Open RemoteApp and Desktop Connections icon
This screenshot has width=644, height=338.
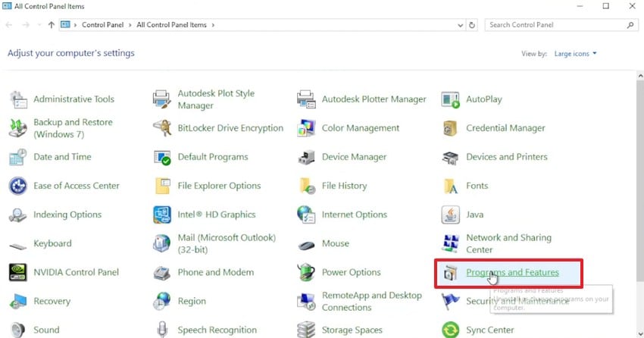(x=306, y=302)
